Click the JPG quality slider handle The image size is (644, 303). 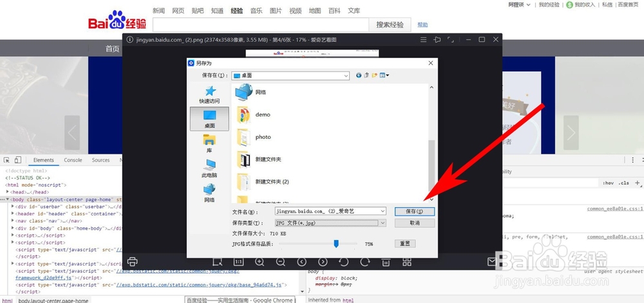click(x=336, y=244)
